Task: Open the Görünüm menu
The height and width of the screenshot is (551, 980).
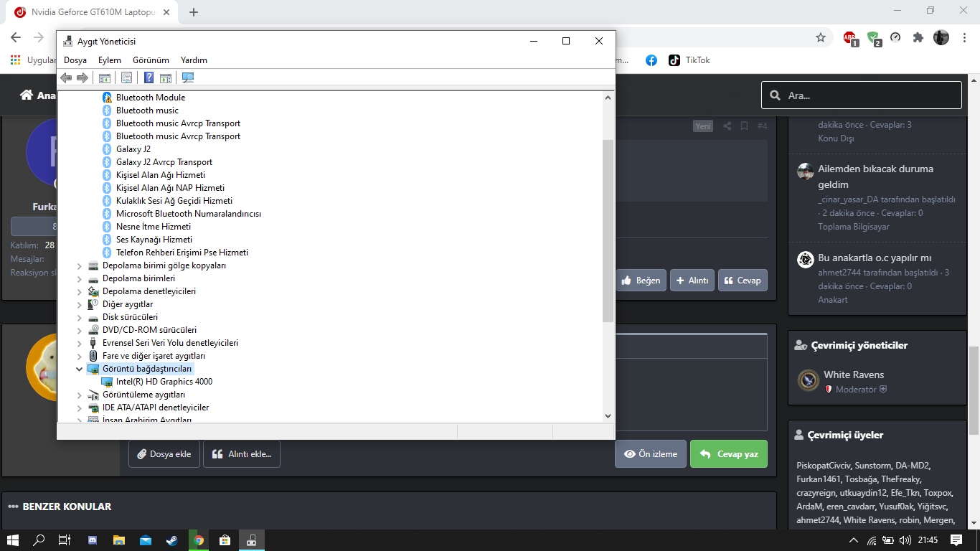Action: (151, 60)
